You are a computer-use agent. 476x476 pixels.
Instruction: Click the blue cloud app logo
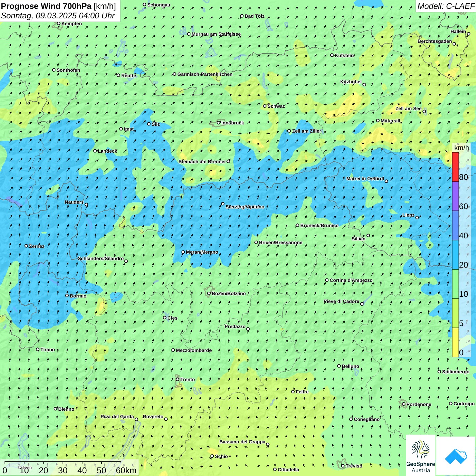(456, 456)
